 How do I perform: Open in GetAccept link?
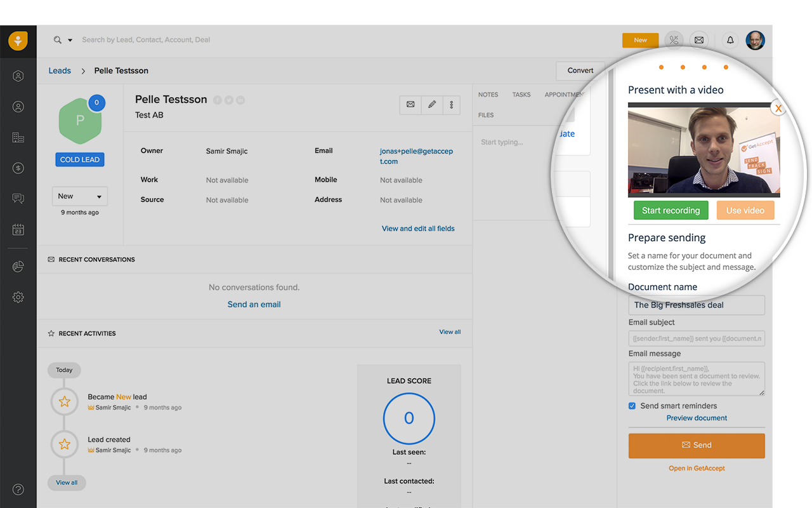[697, 468]
